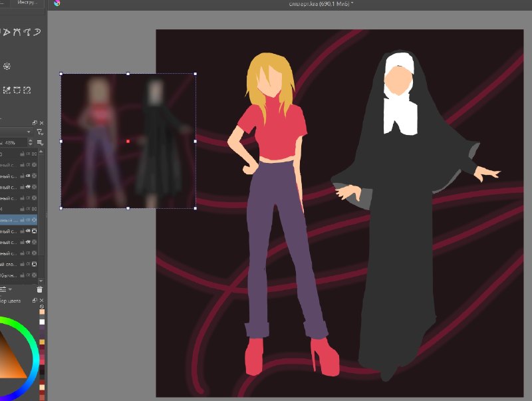Select the Bezier curve tool
Image resolution: width=532 pixels, height=401 pixels.
pos(17,32)
